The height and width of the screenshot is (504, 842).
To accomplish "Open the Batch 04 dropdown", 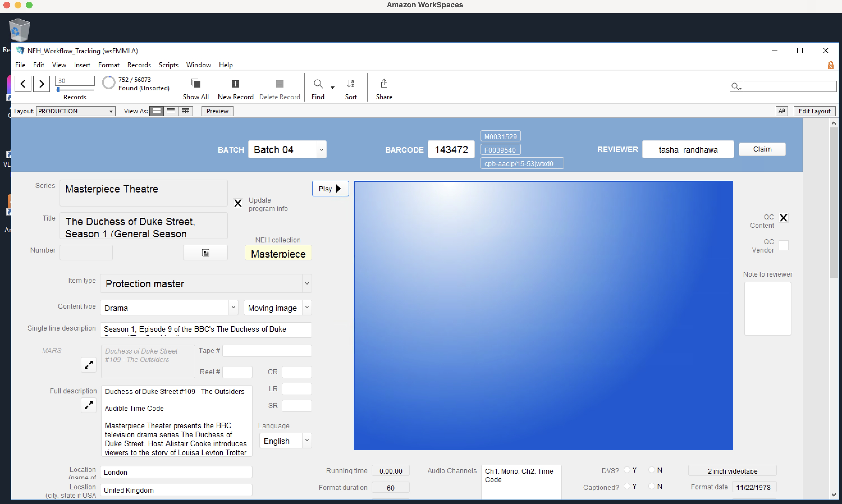I will pos(321,150).
